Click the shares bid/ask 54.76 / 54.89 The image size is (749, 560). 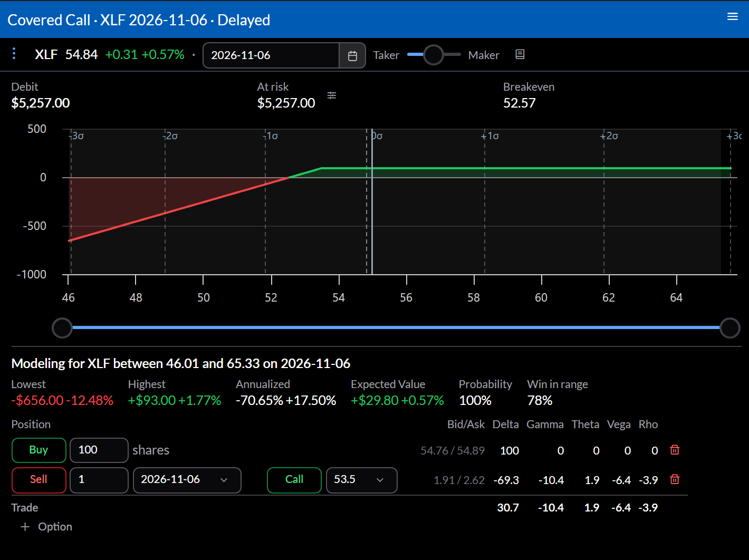coord(453,450)
